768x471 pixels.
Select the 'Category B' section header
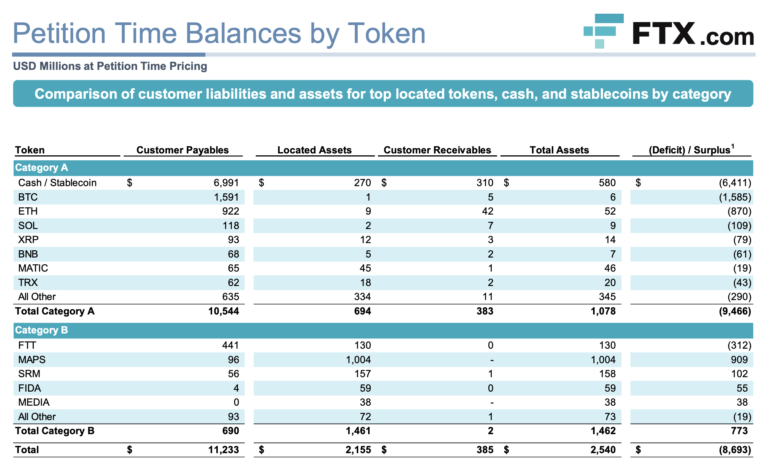tap(383, 330)
